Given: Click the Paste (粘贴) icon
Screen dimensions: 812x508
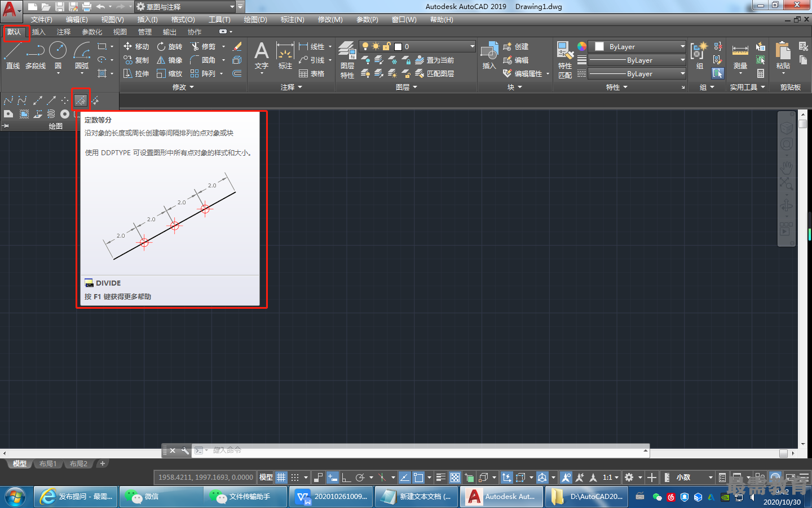Looking at the screenshot, I should point(783,55).
